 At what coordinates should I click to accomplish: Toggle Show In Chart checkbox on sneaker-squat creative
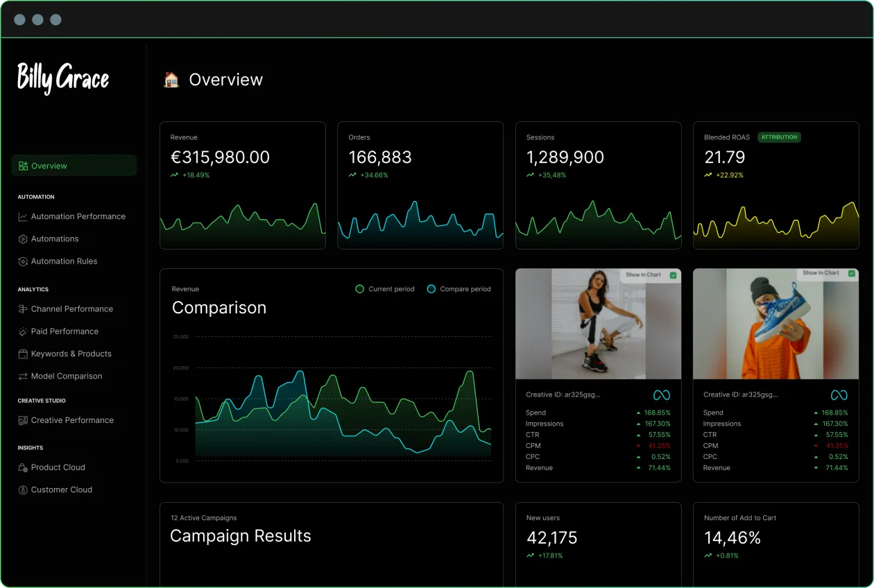[673, 275]
